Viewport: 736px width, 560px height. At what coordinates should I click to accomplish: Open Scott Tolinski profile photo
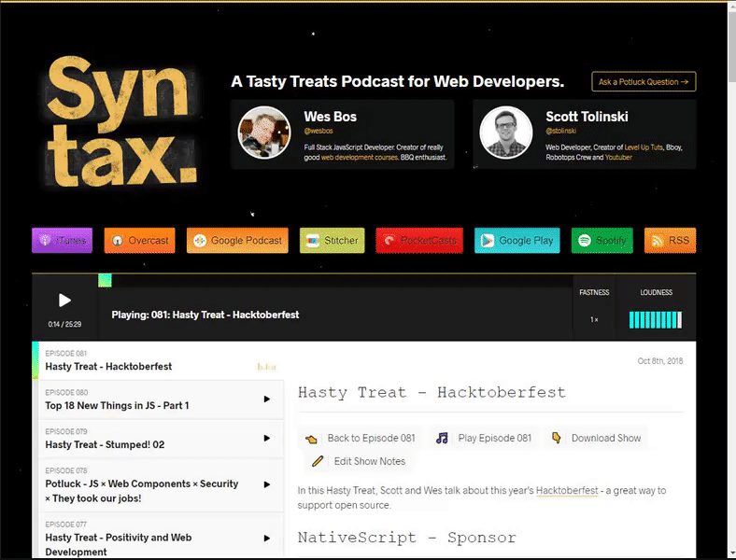coord(506,133)
